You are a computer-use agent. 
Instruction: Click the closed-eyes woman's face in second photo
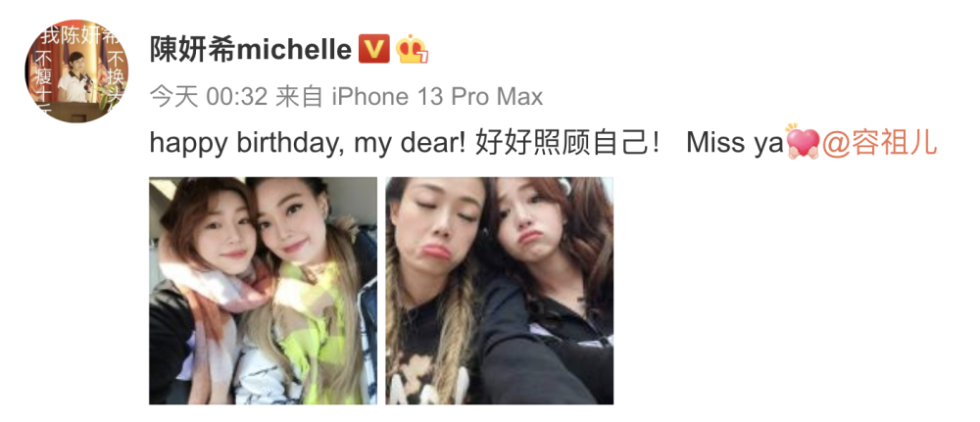point(437,225)
